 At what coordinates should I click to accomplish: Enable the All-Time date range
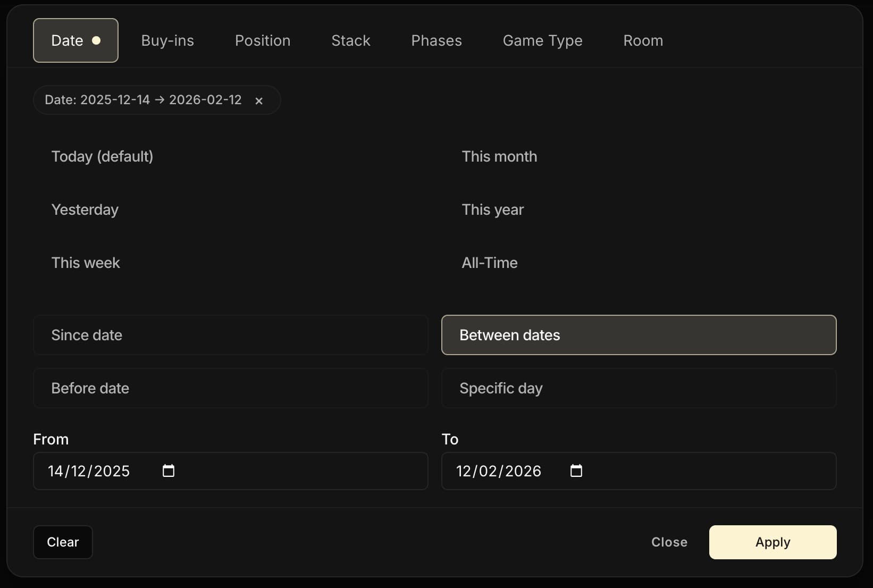pos(489,263)
